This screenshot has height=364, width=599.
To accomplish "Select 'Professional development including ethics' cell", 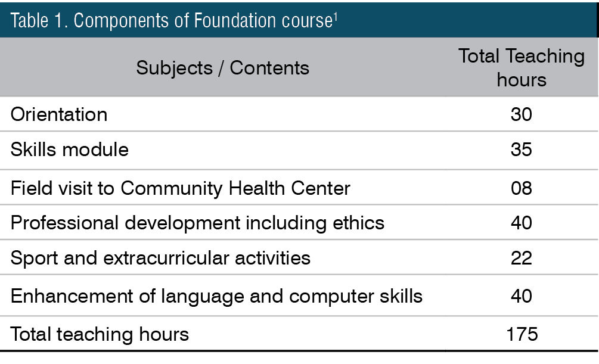I will (x=197, y=223).
